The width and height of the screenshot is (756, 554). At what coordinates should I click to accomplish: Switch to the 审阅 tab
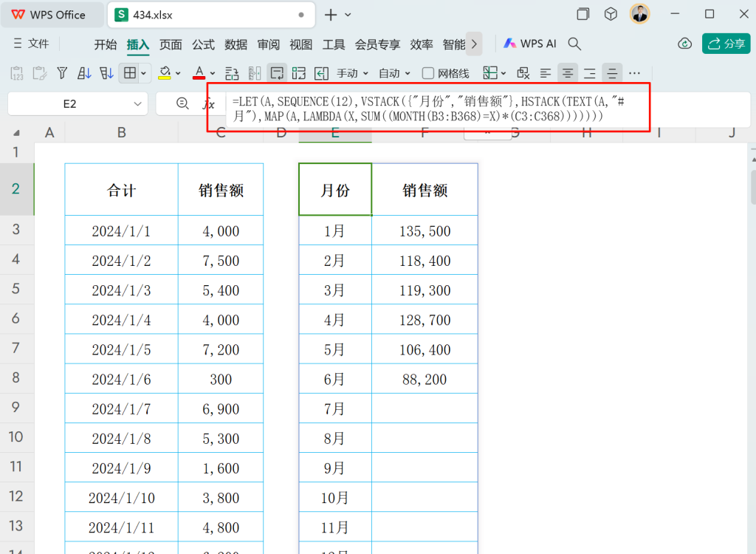[269, 44]
